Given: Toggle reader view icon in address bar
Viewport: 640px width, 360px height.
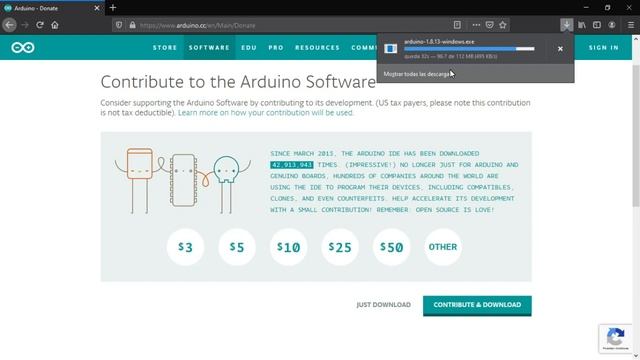Looking at the screenshot, I should point(457,25).
